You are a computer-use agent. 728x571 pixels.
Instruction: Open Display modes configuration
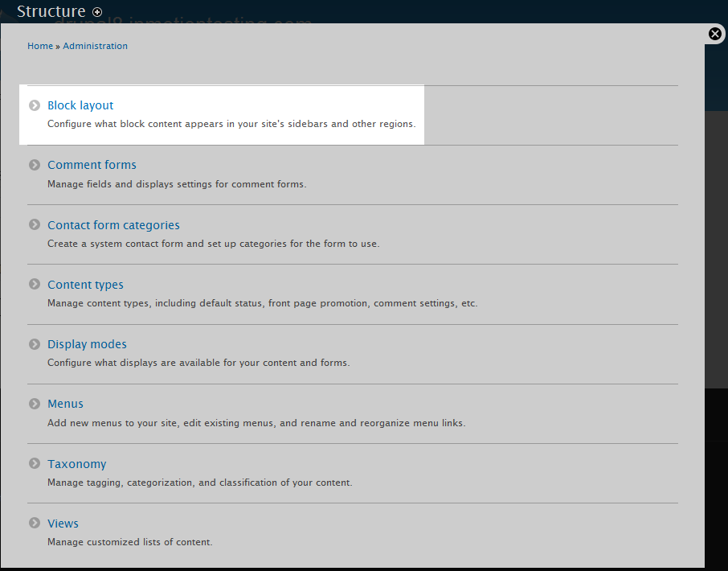point(87,344)
